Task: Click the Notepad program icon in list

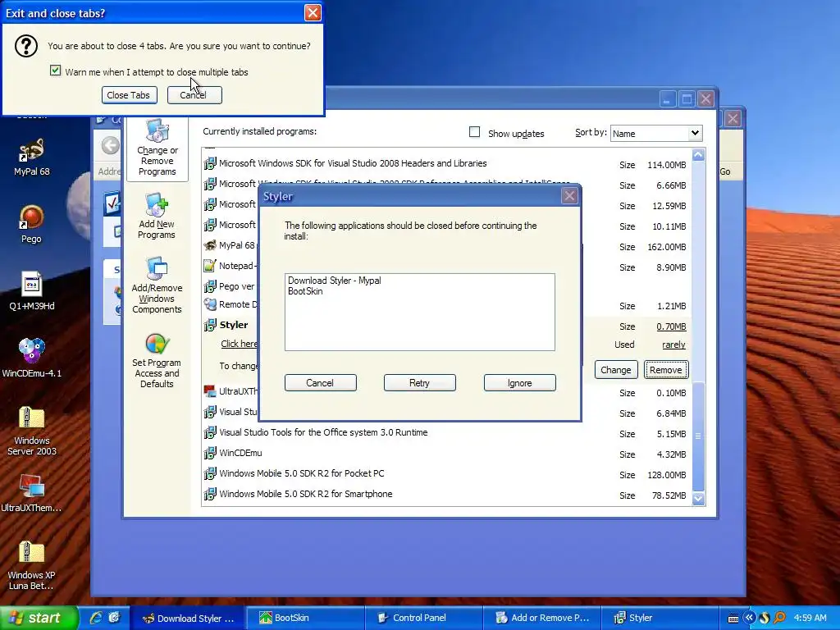Action: pos(209,266)
